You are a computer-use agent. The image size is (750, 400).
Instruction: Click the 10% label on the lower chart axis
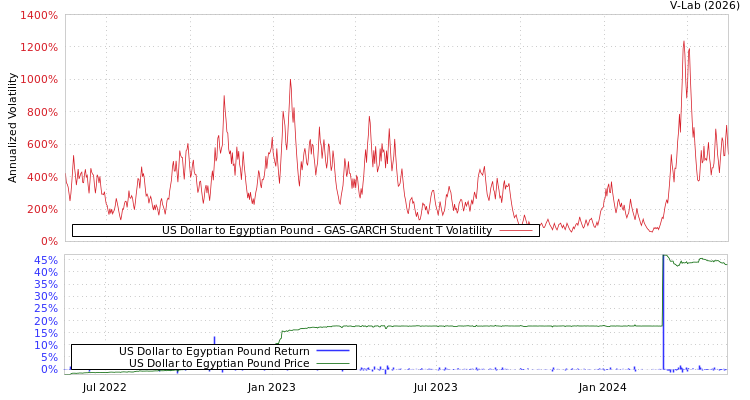[45, 345]
